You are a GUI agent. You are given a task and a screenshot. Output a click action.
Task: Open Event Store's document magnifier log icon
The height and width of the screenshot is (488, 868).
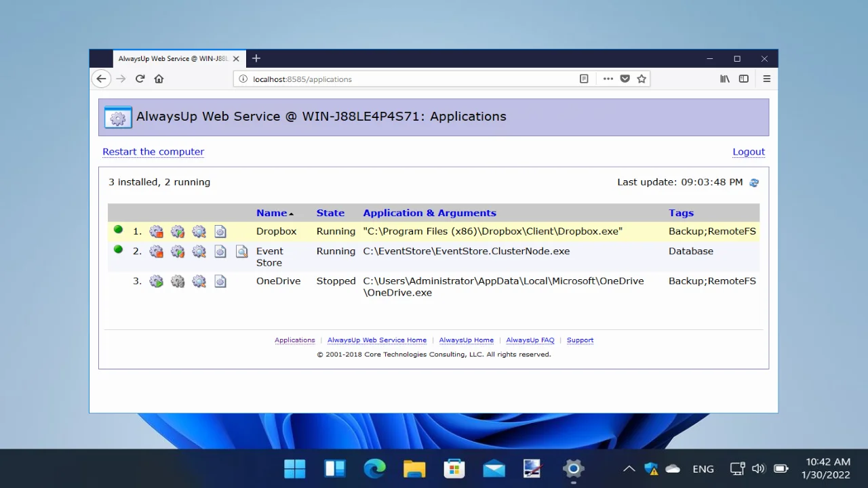241,251
